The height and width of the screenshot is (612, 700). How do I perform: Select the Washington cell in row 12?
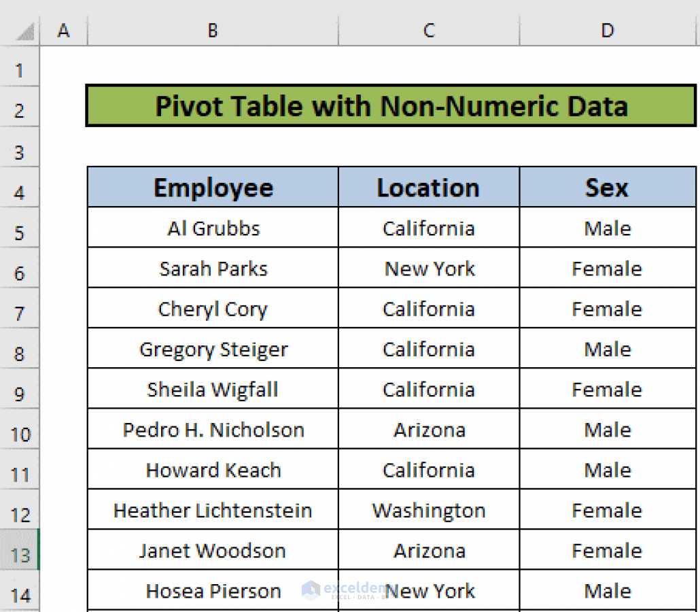[x=428, y=510]
